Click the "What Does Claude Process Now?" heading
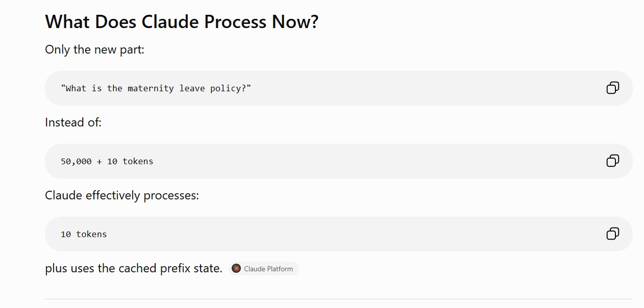This screenshot has width=644, height=308. tap(182, 22)
